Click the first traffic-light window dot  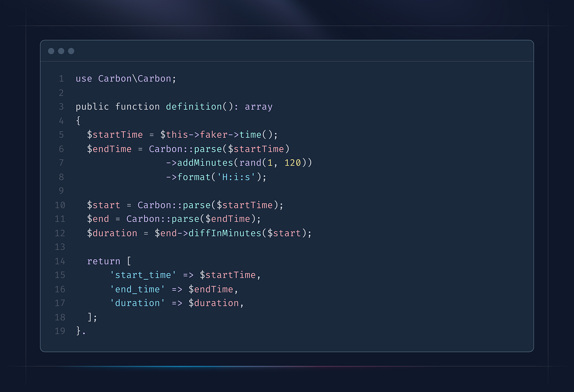click(x=51, y=51)
